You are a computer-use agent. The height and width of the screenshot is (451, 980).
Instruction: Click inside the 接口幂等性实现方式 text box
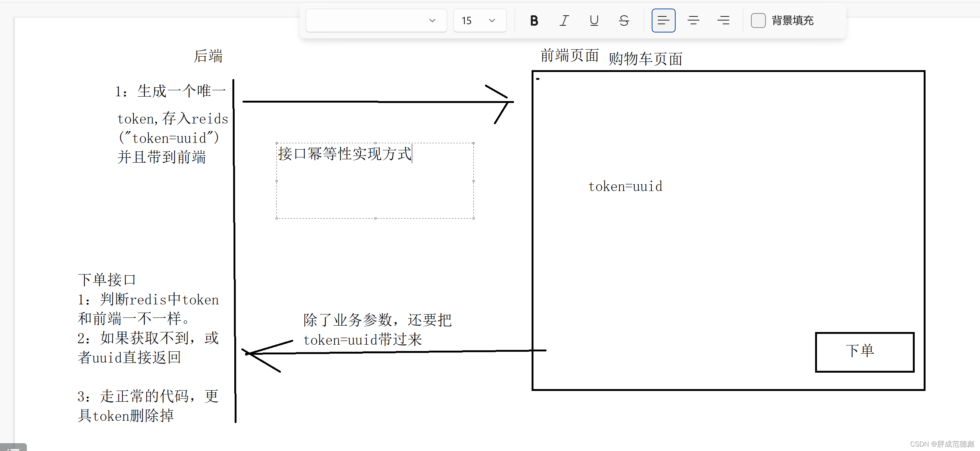coord(375,181)
